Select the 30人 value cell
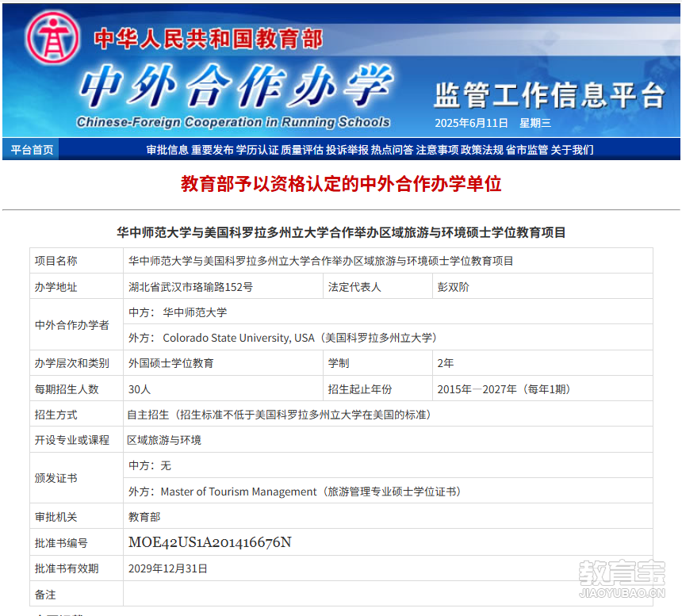The width and height of the screenshot is (682, 616). click(x=223, y=388)
